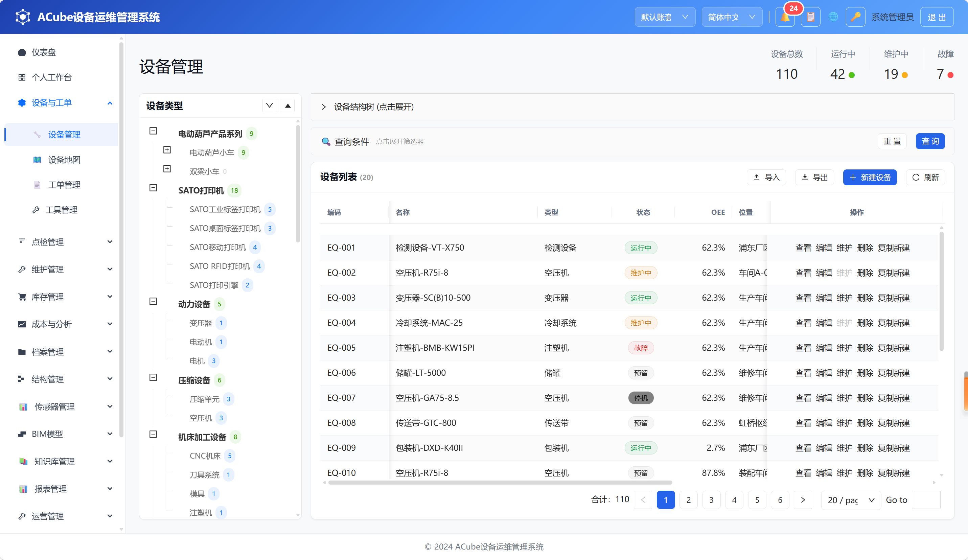Go to next page with the right arrow
Viewport: 968px width, 560px height.
pyautogui.click(x=803, y=500)
